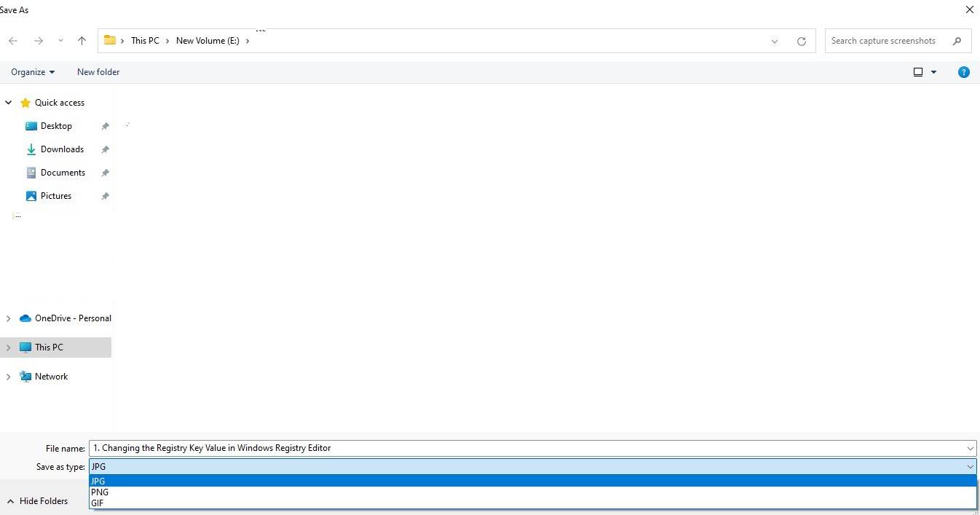
Task: Click the Up one level arrow
Action: tap(82, 41)
